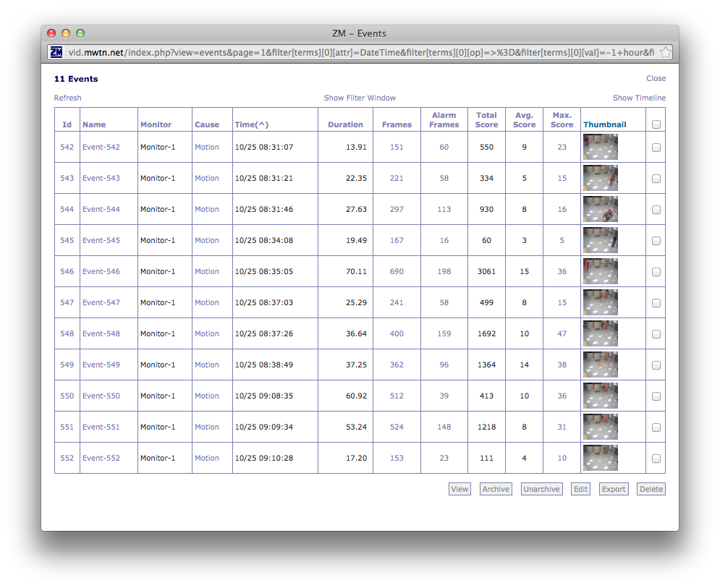Open frames count 690 link
Image resolution: width=720 pixels, height=588 pixels.
point(397,271)
